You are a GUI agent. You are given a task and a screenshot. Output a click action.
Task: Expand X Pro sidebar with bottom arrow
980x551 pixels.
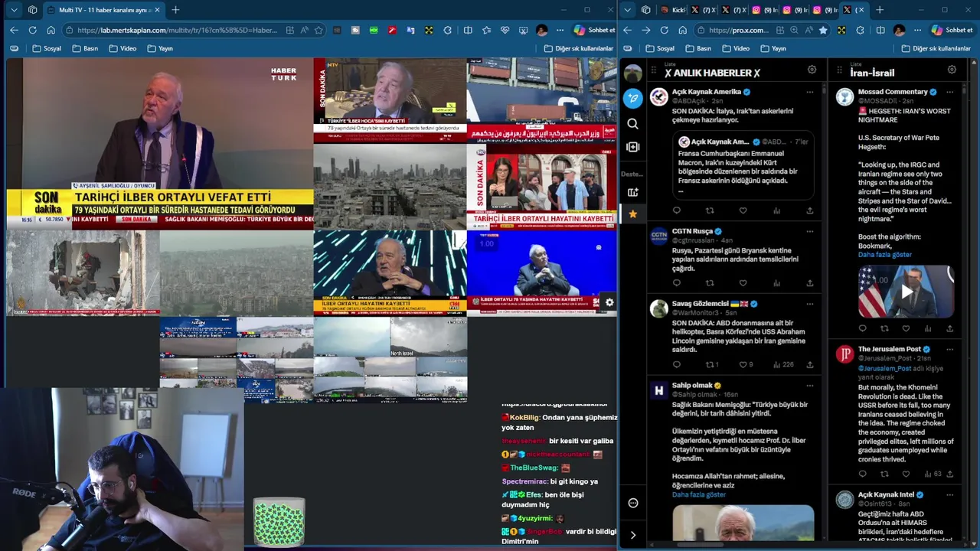632,535
